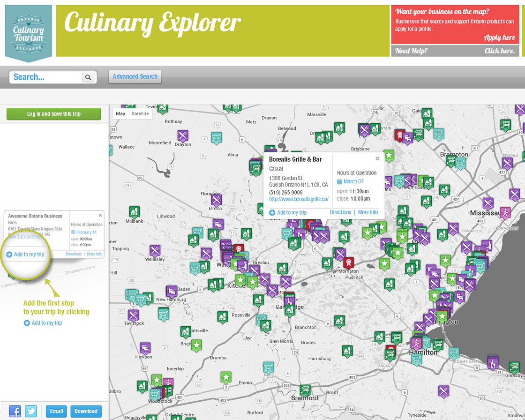Viewport: 525px width, 420px height.
Task: Click the green market stand marker near Grimsby
Action: (514, 368)
